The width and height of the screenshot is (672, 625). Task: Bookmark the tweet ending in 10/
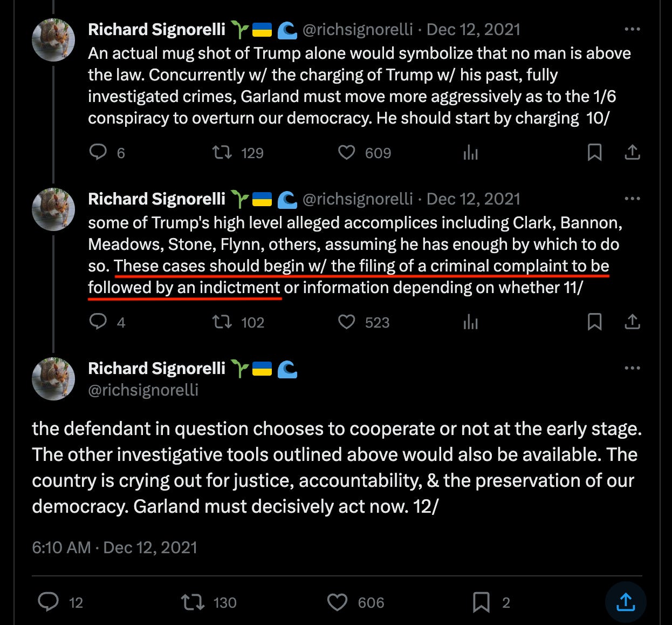click(594, 152)
